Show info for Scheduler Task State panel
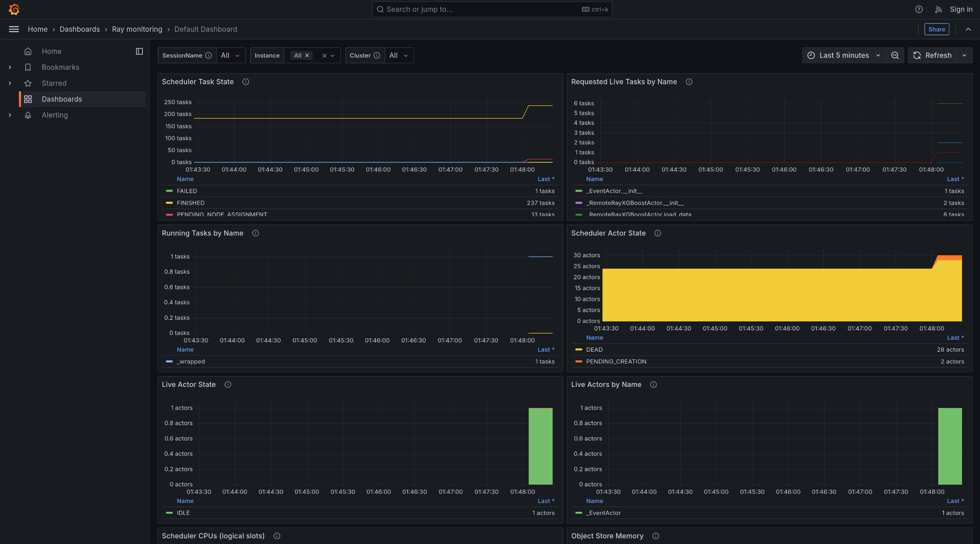This screenshot has width=980, height=544. [x=246, y=82]
